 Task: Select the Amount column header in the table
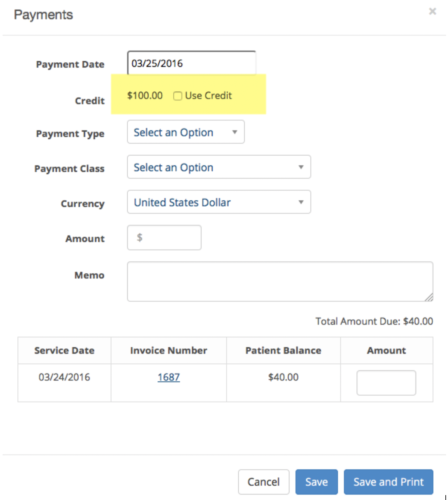coord(386,350)
